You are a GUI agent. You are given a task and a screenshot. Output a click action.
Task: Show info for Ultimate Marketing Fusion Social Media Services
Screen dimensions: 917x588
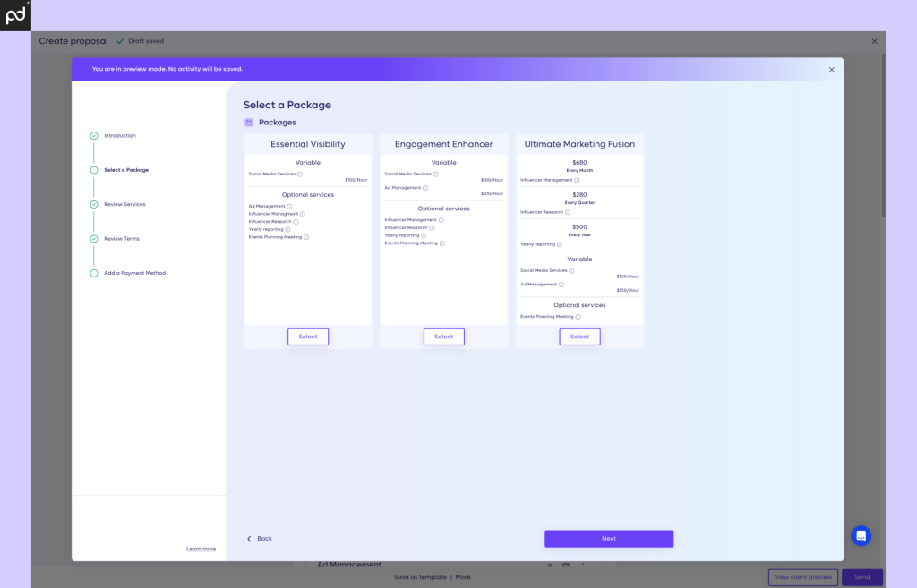(572, 270)
